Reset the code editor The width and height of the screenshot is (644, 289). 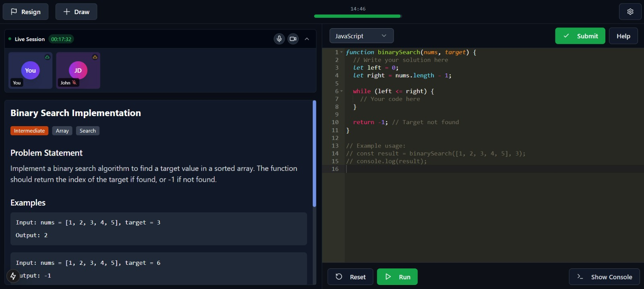350,277
